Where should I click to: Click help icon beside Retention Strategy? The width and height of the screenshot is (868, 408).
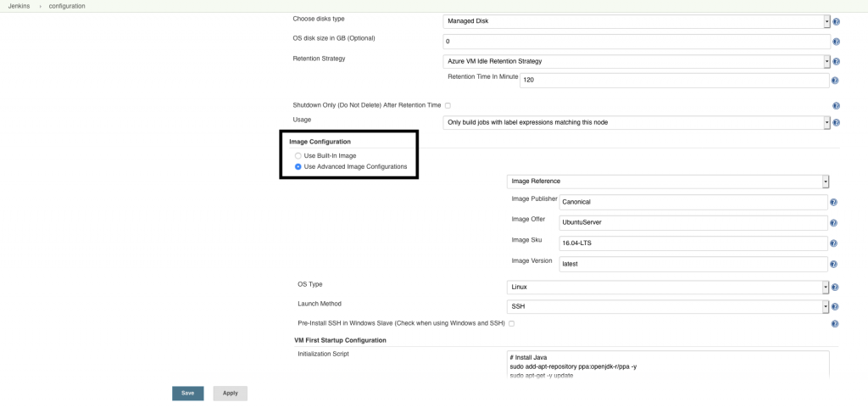coord(836,62)
